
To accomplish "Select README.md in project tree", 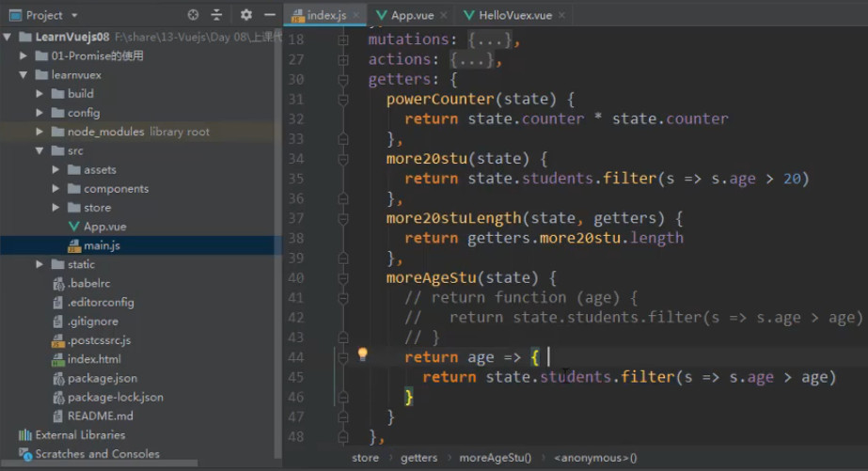I will [100, 416].
